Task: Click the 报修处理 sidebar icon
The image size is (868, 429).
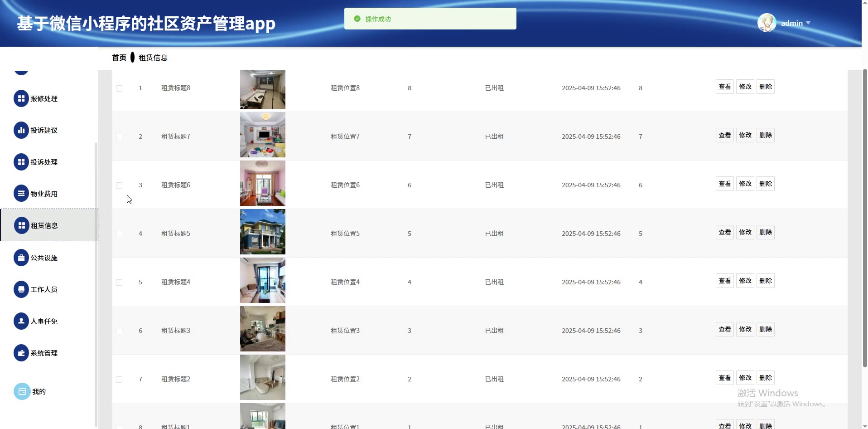Action: pyautogui.click(x=21, y=98)
